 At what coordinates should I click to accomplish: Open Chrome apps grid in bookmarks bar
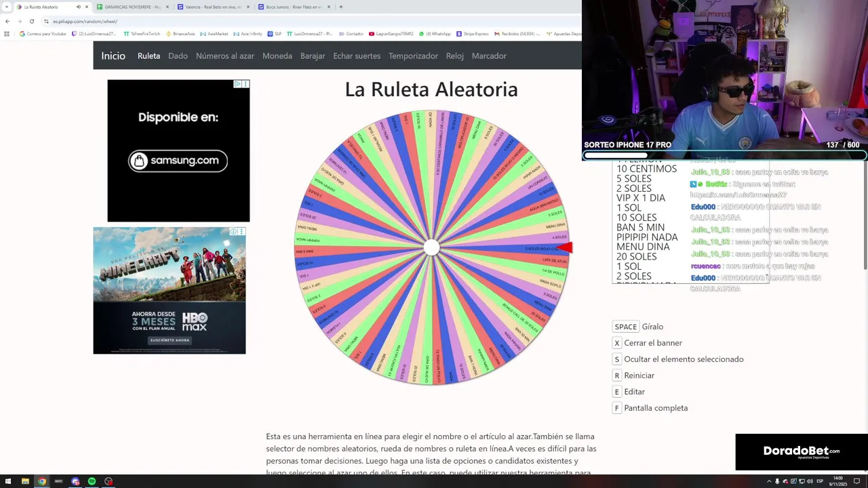coord(7,33)
